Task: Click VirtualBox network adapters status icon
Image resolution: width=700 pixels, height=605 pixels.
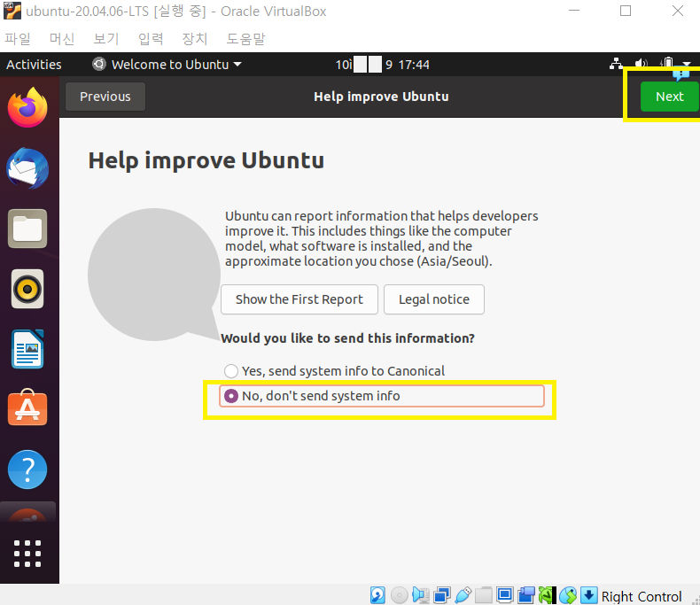Action: tap(442, 595)
